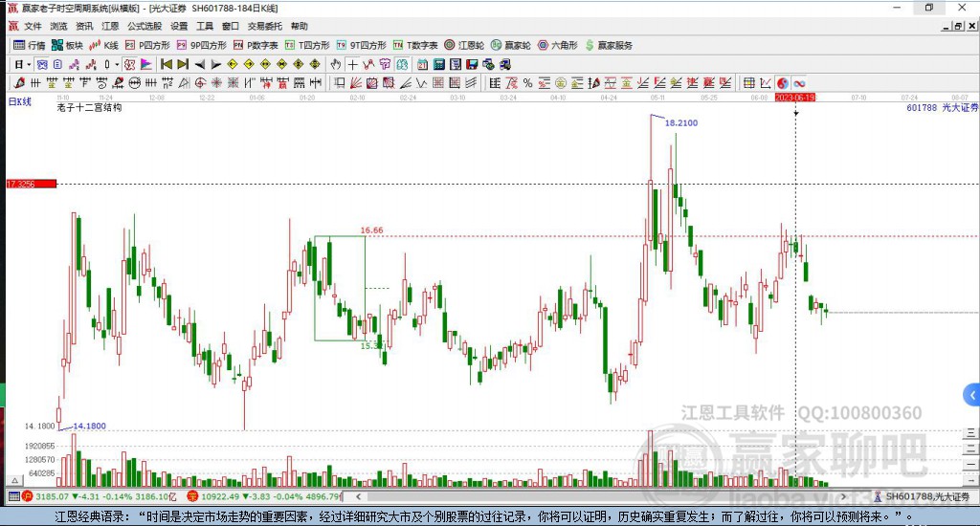Open the calendar icon numbered 21
This screenshot has height=526, width=980.
coord(422,64)
